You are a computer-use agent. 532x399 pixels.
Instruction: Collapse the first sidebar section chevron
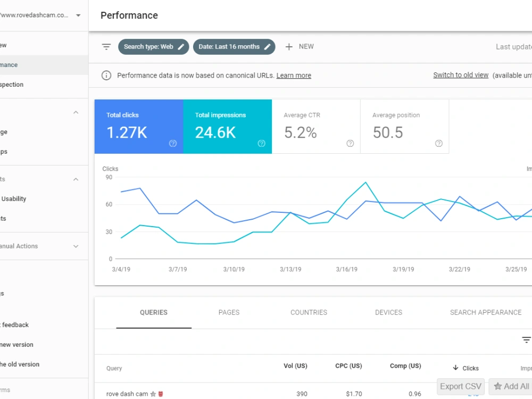76,112
